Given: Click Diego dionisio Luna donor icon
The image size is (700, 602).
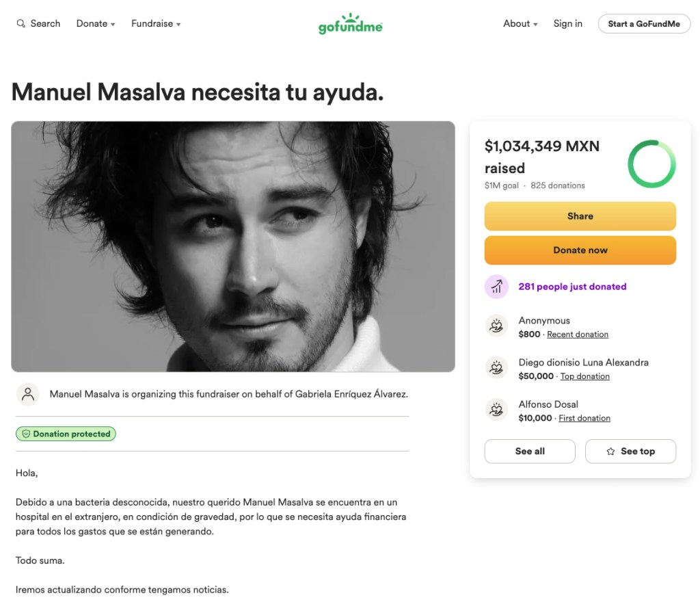Looking at the screenshot, I should pos(496,368).
